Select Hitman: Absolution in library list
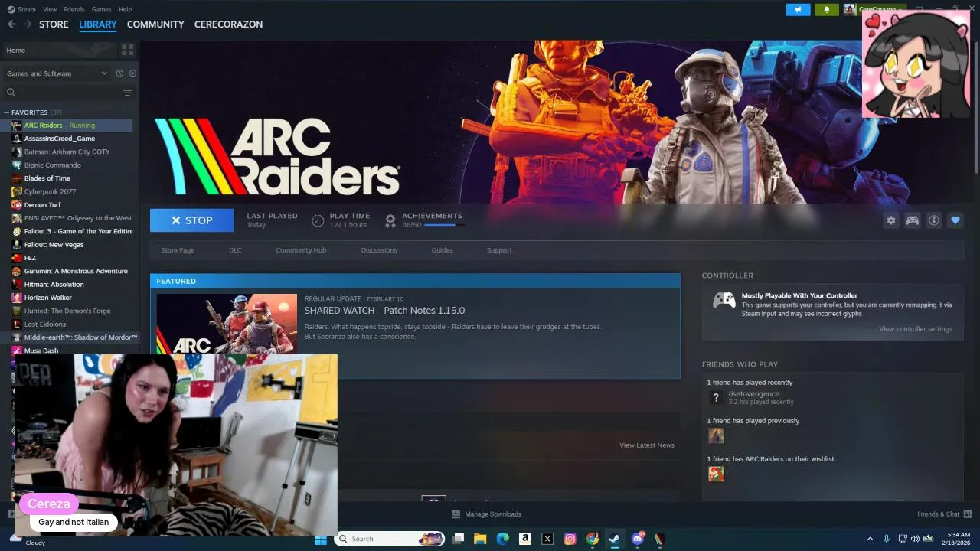980x551 pixels. pos(54,285)
